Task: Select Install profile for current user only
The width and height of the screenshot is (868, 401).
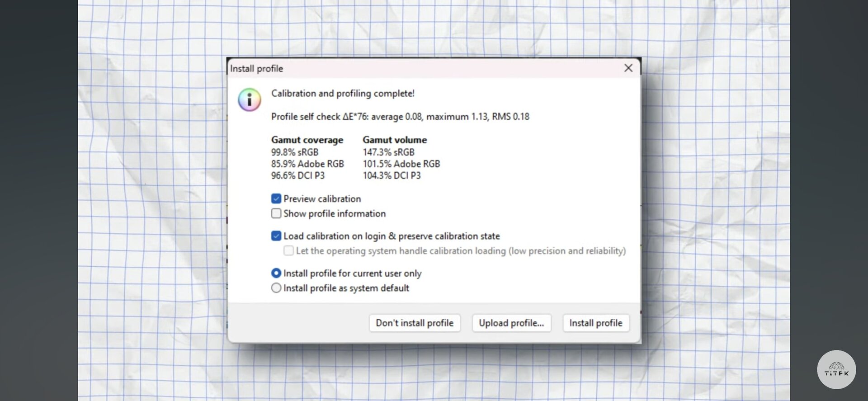Action: (276, 274)
